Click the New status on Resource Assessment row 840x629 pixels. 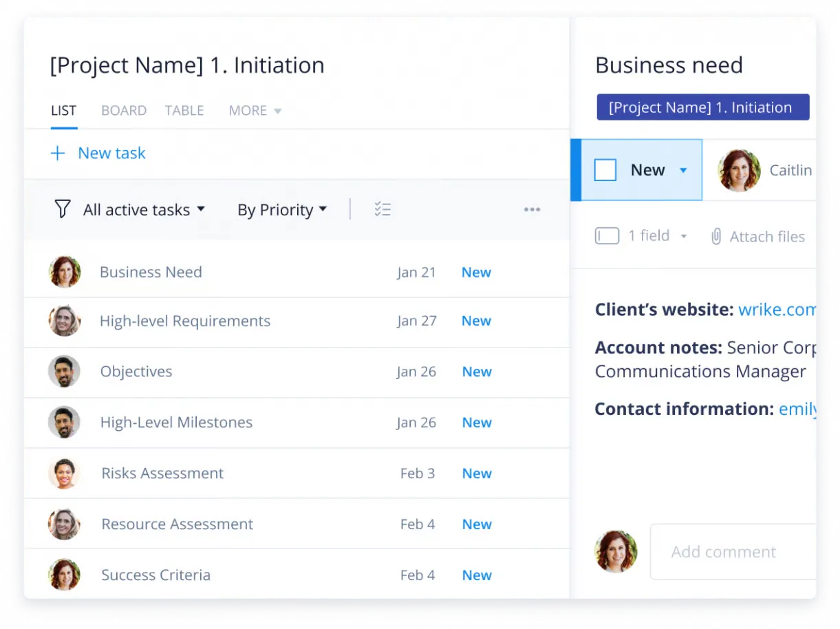click(x=477, y=524)
